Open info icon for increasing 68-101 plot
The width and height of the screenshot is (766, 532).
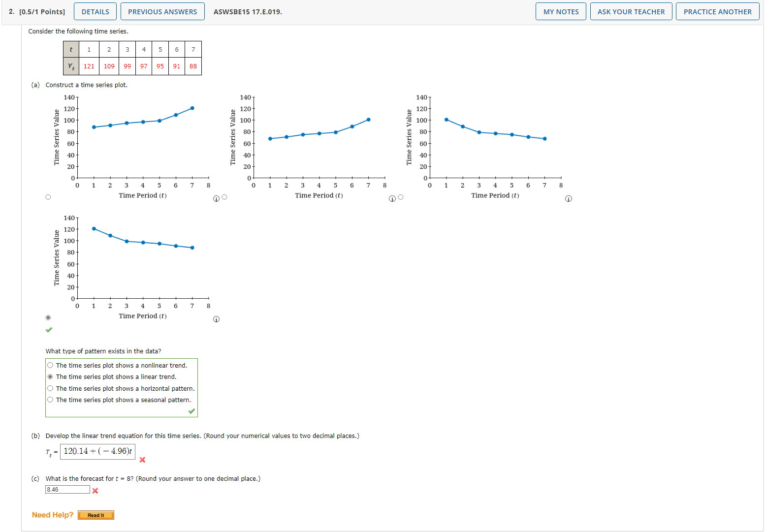tap(392, 199)
